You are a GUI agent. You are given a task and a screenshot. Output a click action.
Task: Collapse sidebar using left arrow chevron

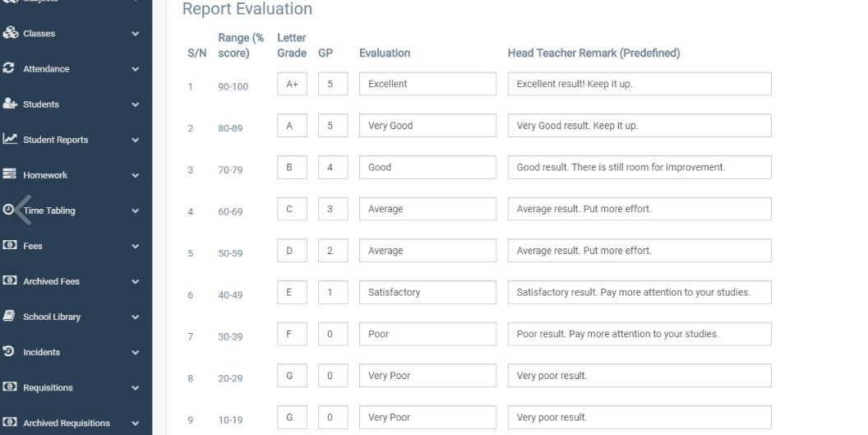(22, 209)
